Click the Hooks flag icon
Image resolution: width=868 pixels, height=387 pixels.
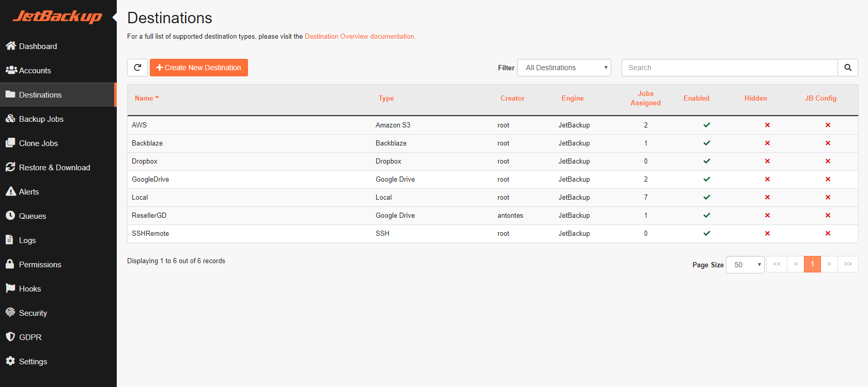(x=10, y=288)
